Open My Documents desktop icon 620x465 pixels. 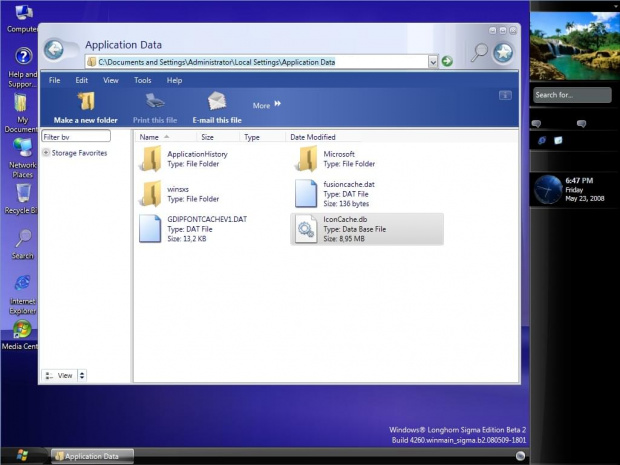pos(21,102)
